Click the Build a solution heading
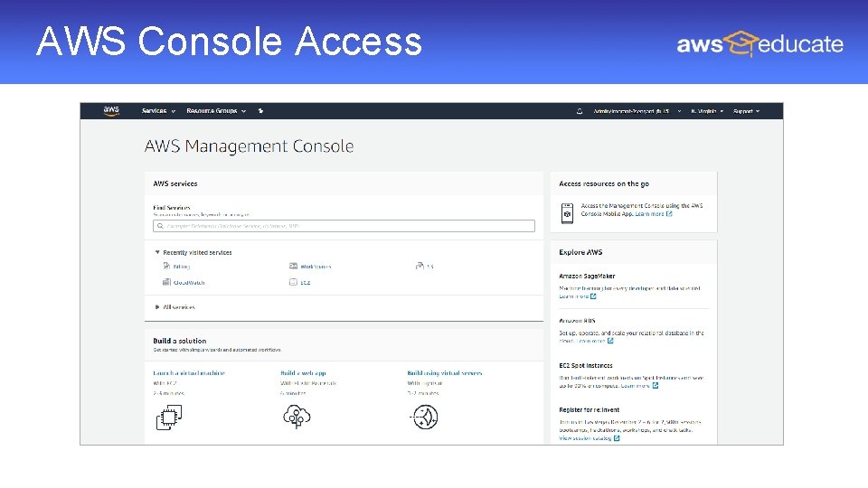868x488 pixels. click(179, 341)
